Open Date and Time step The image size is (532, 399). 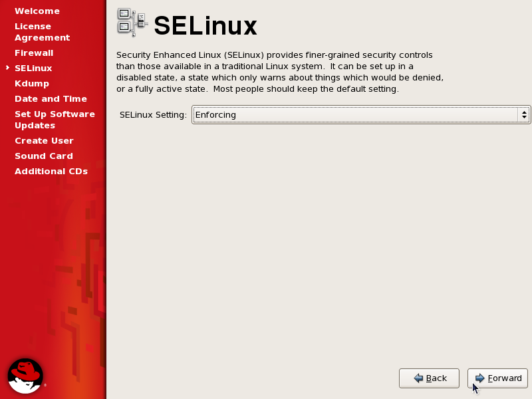click(x=51, y=98)
